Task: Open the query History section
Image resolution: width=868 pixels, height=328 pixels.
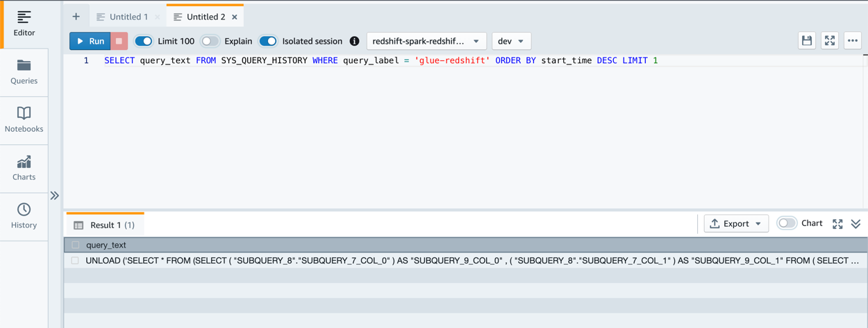Action: point(24,216)
